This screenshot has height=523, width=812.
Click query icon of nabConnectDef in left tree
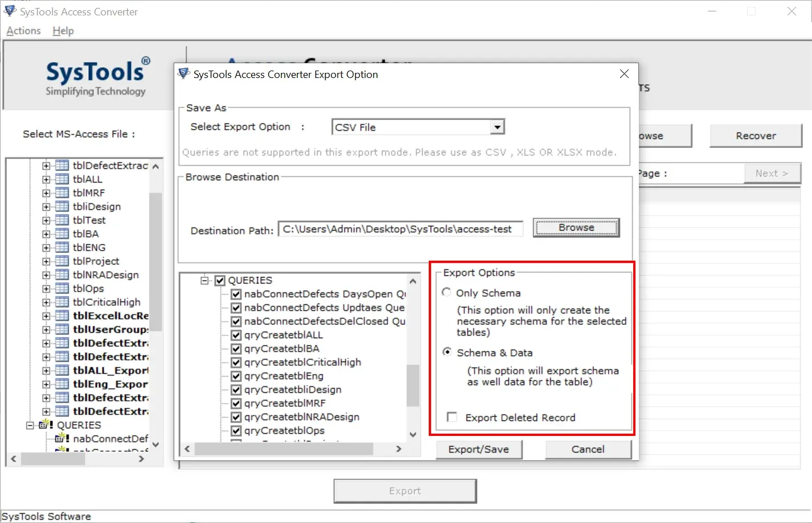pyautogui.click(x=62, y=438)
